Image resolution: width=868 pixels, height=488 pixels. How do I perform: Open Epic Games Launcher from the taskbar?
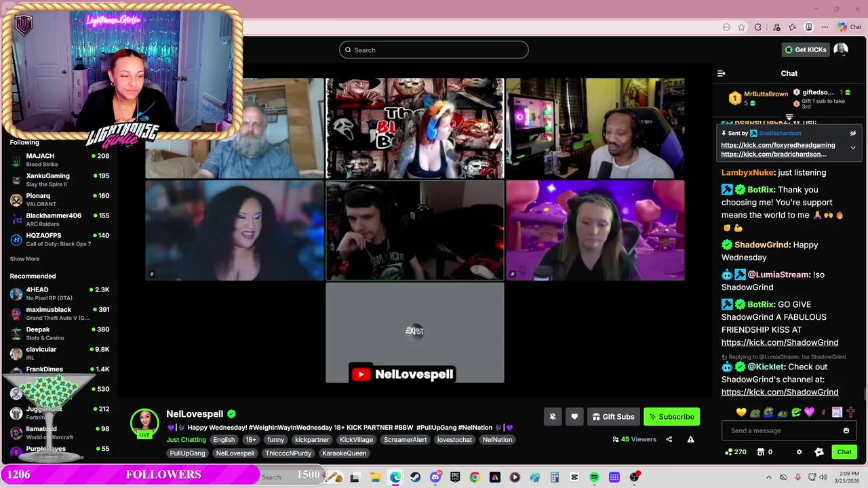(455, 477)
